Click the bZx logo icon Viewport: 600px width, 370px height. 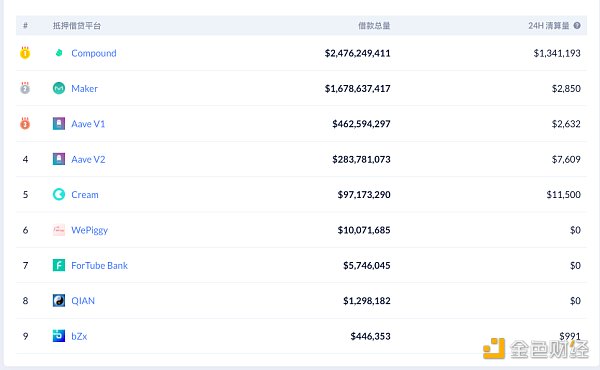(59, 336)
